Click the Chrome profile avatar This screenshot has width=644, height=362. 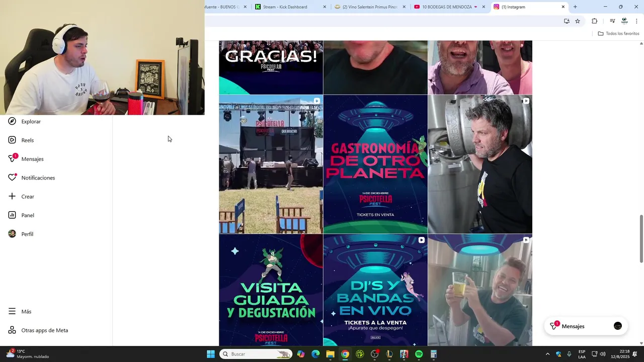pyautogui.click(x=624, y=21)
